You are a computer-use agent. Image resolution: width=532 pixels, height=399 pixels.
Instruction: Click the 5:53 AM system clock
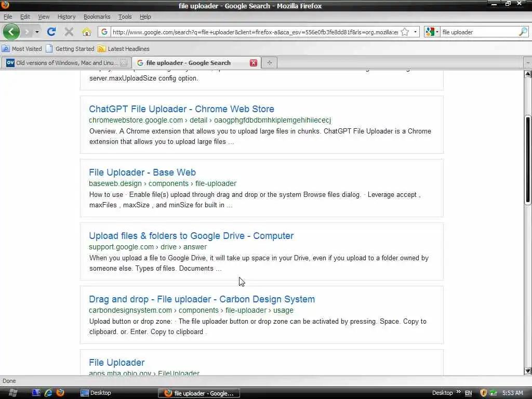click(x=512, y=393)
